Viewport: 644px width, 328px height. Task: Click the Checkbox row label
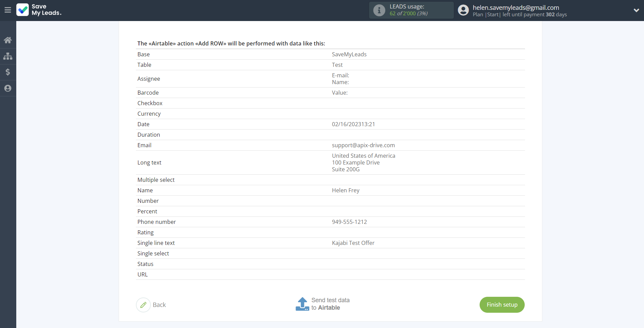click(150, 103)
